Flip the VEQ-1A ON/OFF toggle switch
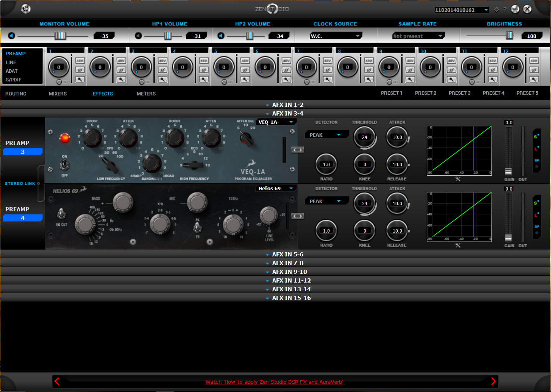The image size is (551, 392). click(x=64, y=164)
